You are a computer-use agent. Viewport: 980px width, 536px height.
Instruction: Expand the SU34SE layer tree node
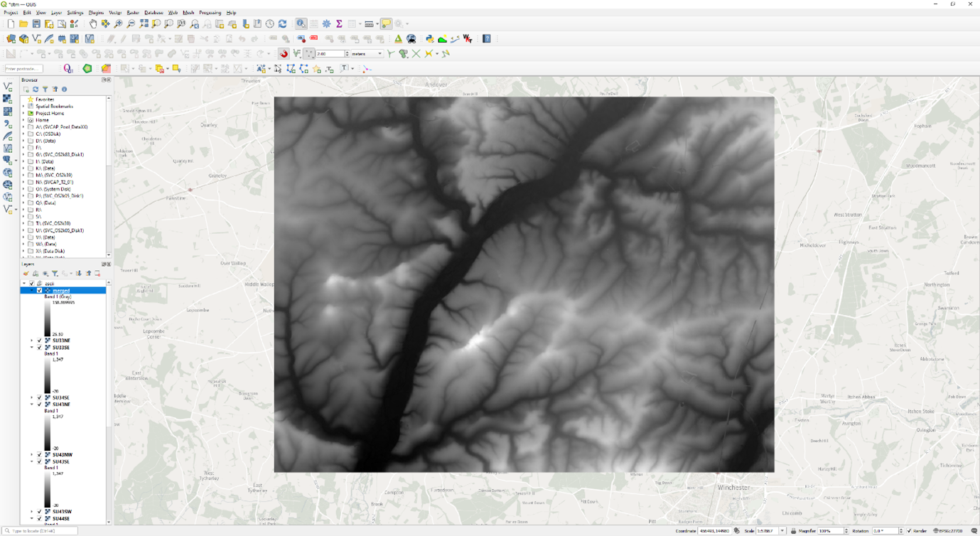32,398
